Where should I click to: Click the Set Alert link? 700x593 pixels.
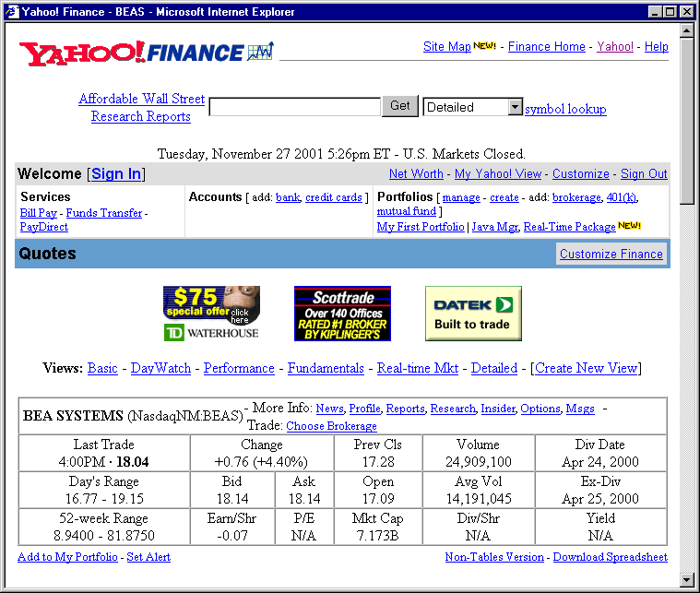tap(148, 557)
